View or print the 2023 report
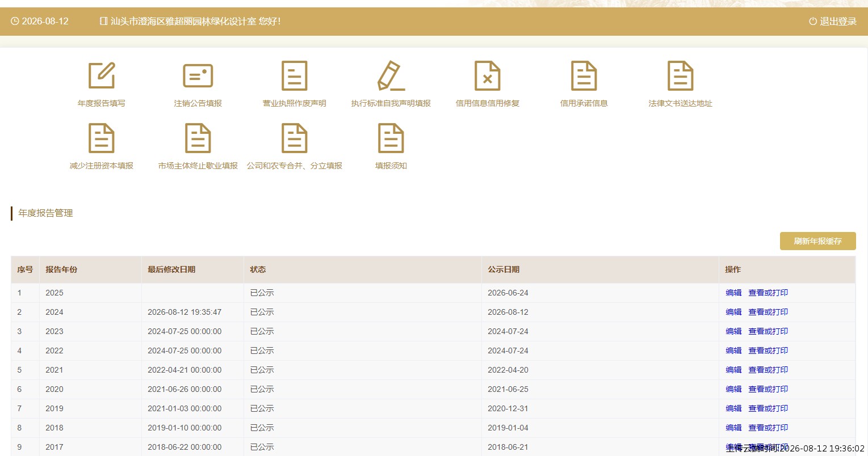This screenshot has height=456, width=868. tap(768, 331)
